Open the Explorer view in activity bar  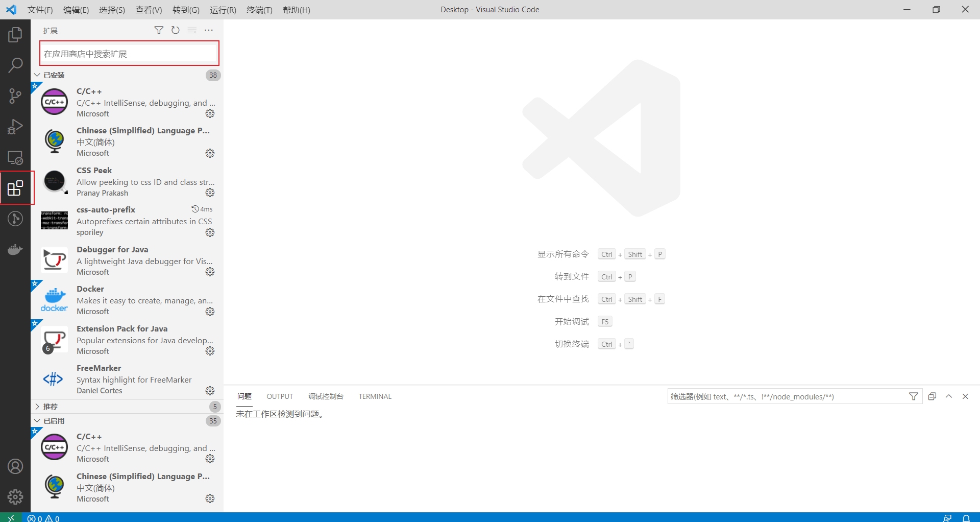(15, 35)
